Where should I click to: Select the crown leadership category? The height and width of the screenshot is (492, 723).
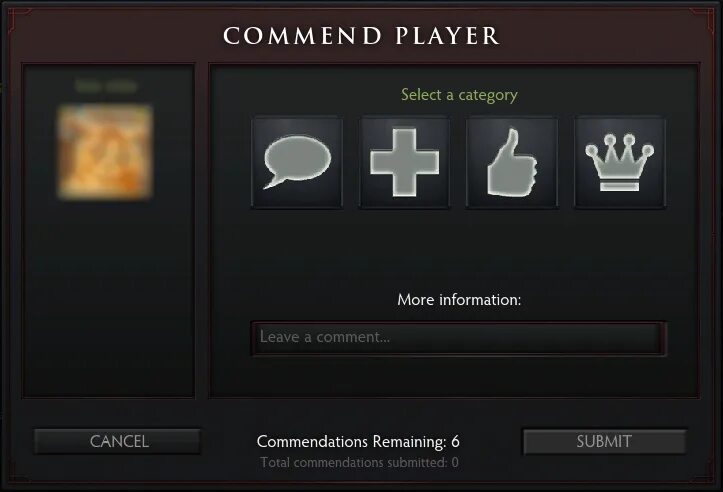620,162
